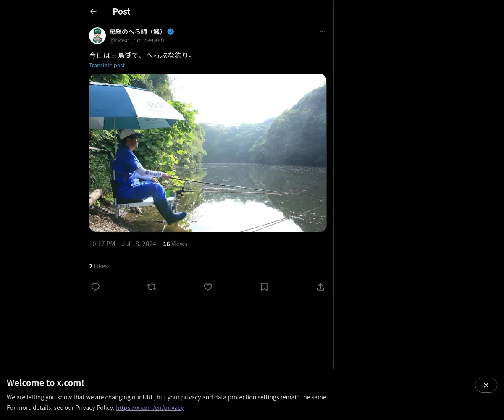Screen dimensions: 504x420
Task: Open the x.com privacy policy link
Action: [x=150, y=407]
